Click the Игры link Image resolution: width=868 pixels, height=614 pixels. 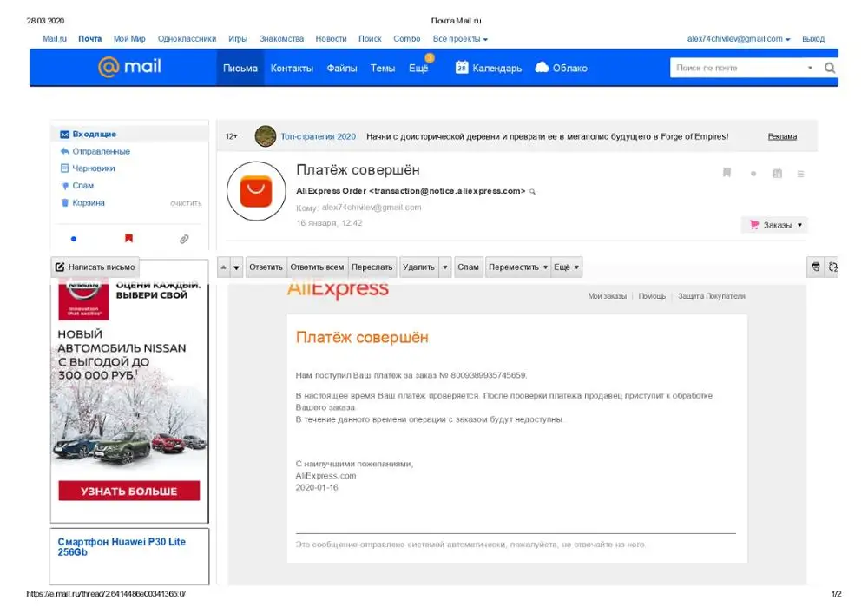pyautogui.click(x=238, y=39)
